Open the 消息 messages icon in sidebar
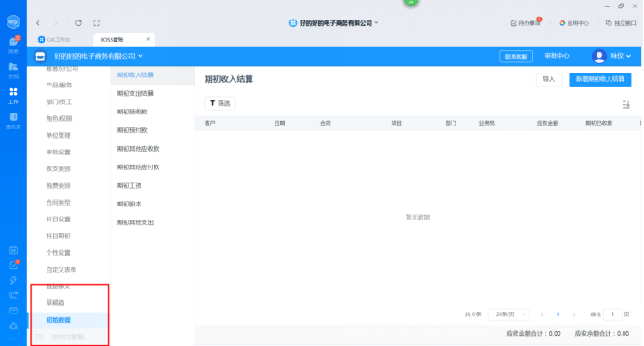Viewport: 644px width, 346px height. pos(13,45)
